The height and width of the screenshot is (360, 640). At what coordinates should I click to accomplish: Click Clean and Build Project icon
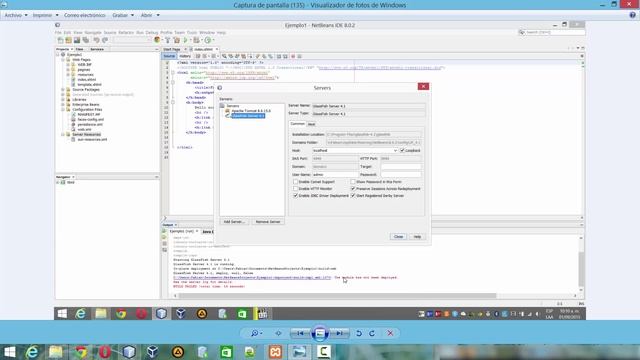(176, 40)
